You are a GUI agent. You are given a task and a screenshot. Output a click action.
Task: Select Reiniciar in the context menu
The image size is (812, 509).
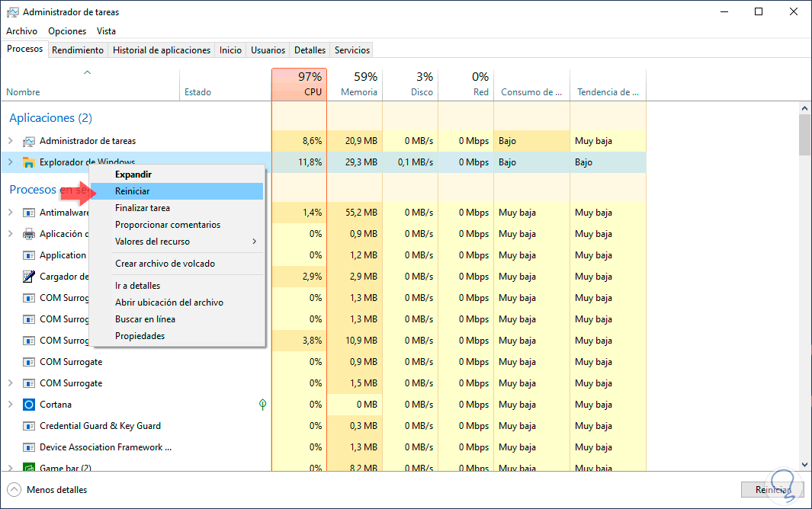133,191
